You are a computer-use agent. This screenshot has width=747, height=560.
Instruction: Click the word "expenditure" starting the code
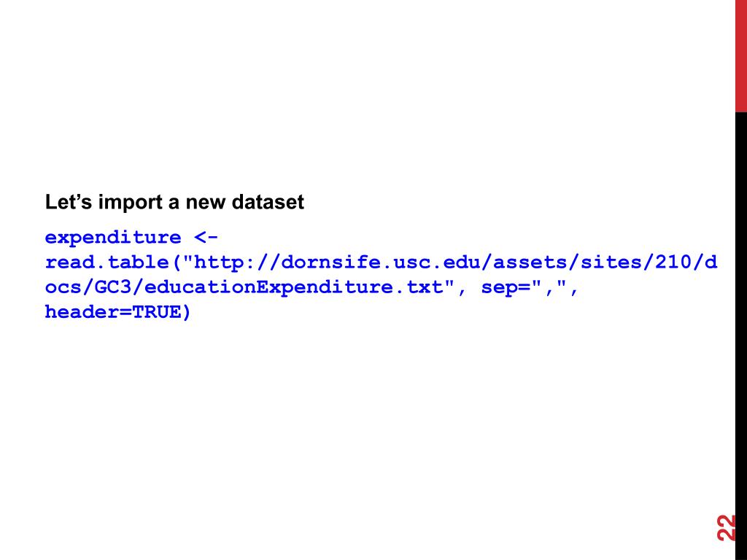click(x=113, y=238)
